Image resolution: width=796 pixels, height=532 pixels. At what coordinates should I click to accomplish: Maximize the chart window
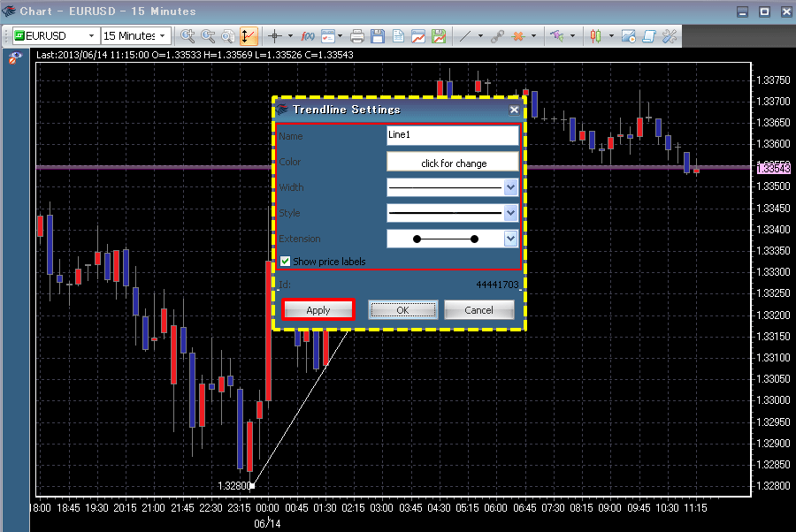click(x=764, y=11)
